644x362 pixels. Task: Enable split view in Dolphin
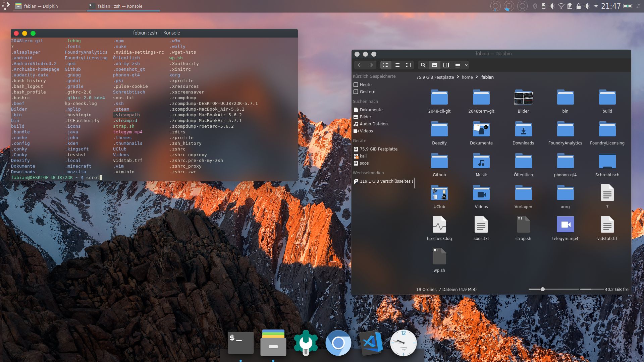pyautogui.click(x=446, y=65)
